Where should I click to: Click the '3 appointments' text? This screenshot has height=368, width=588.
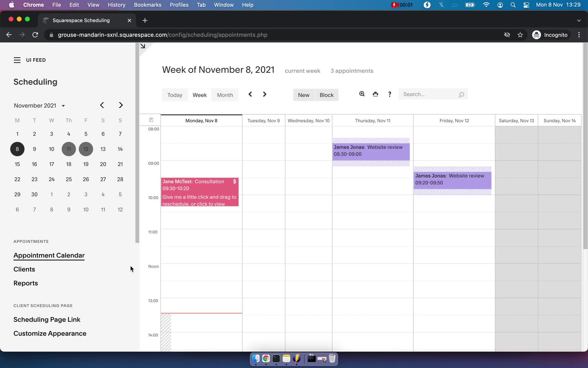(352, 71)
